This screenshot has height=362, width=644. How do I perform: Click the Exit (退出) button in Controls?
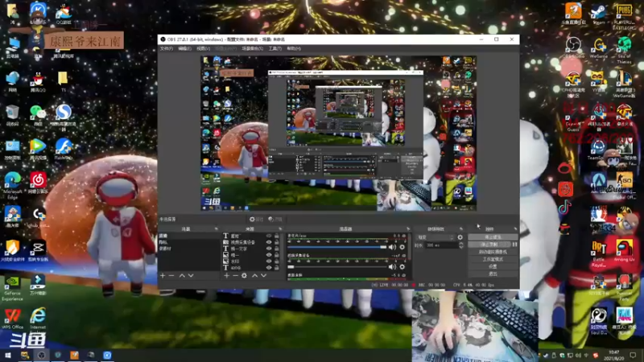493,274
